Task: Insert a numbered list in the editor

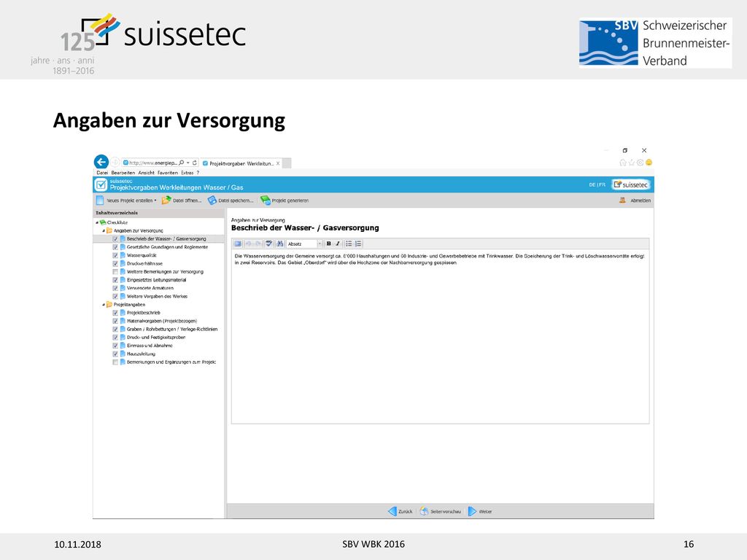Action: pyautogui.click(x=358, y=244)
